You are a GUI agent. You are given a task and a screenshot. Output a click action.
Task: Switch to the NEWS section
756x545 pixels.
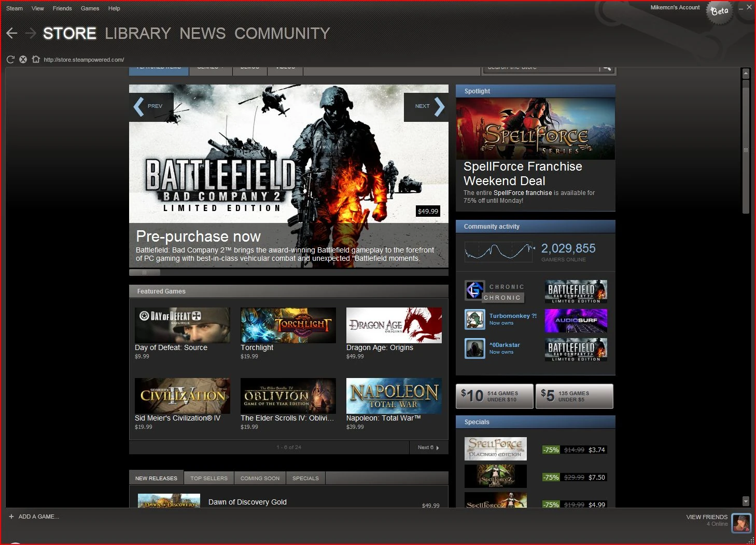pyautogui.click(x=203, y=34)
